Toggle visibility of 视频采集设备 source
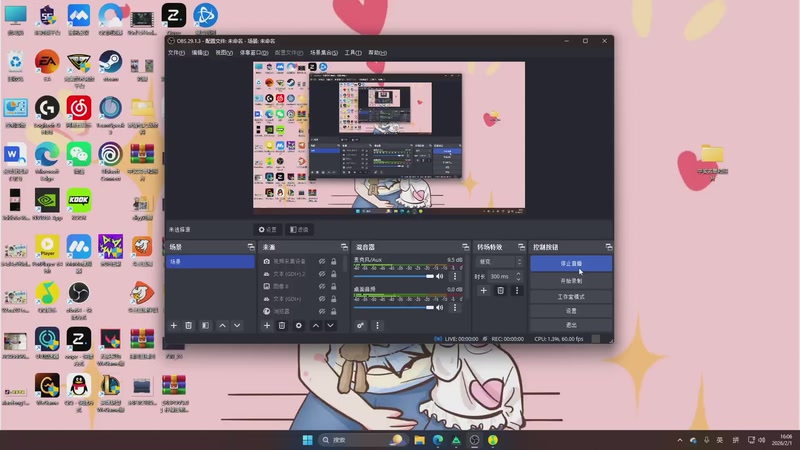 [322, 261]
